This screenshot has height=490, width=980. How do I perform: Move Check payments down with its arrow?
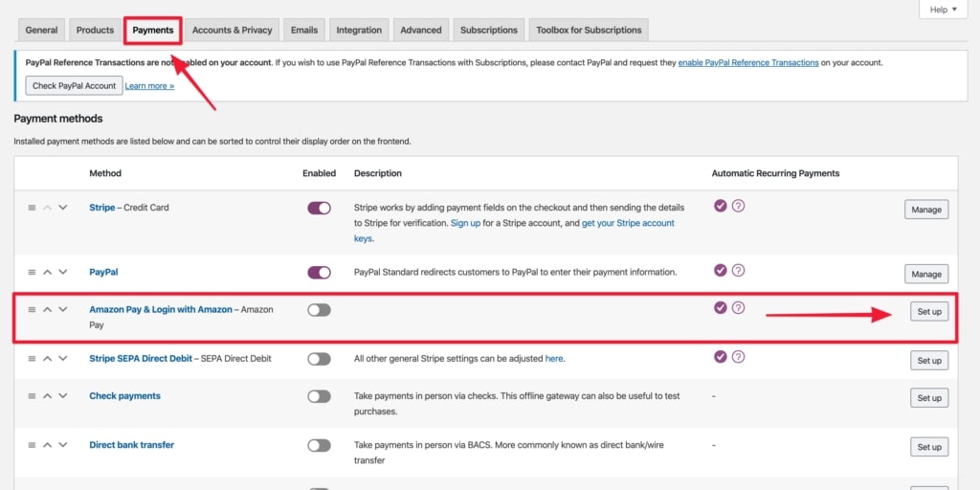coord(62,395)
